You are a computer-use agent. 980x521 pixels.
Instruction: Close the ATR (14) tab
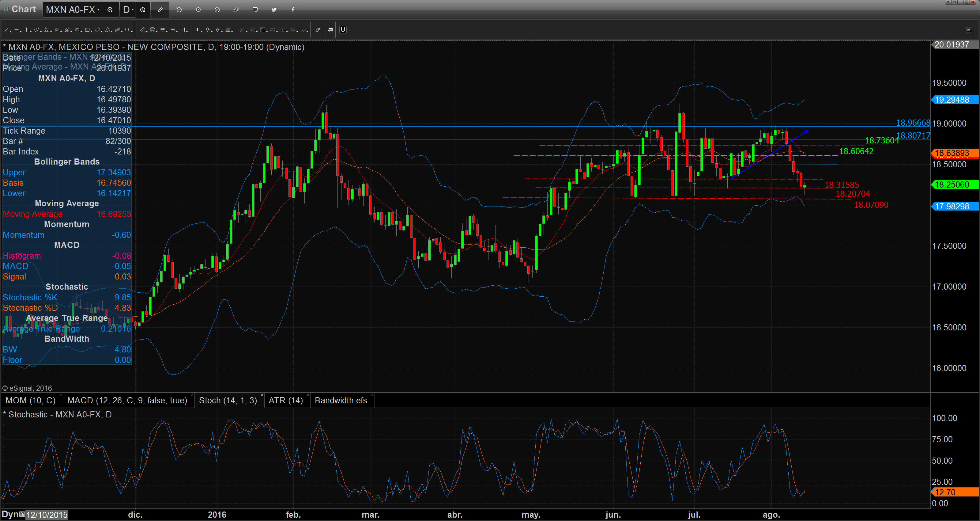(x=308, y=395)
